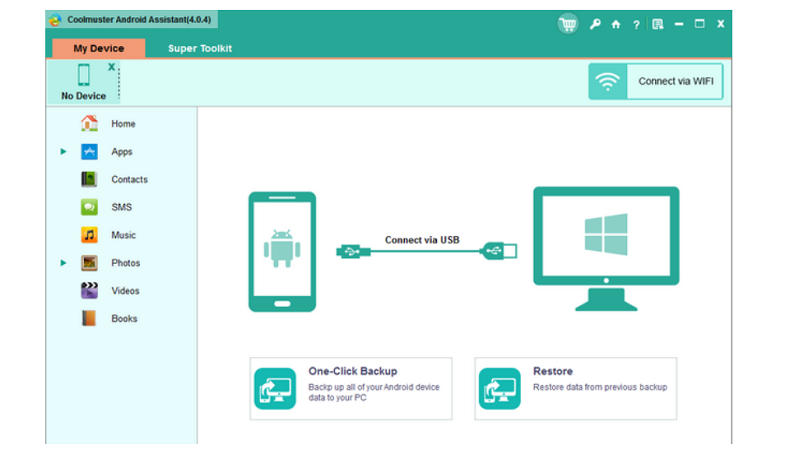This screenshot has height=454, width=785.
Task: Click the Connect via WIFI button
Action: 656,82
